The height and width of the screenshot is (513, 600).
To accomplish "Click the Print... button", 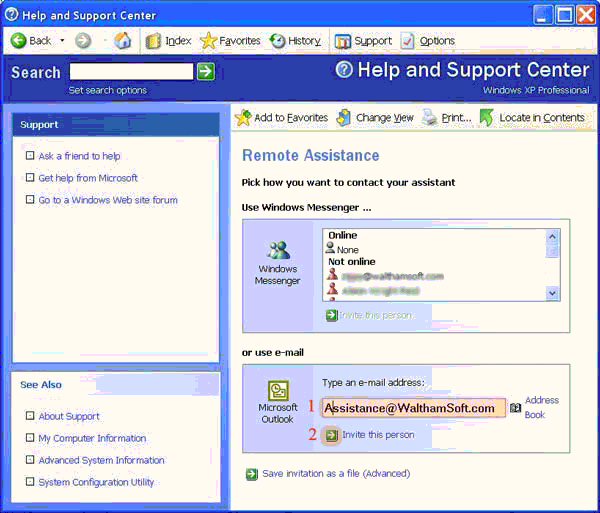I will 447,117.
